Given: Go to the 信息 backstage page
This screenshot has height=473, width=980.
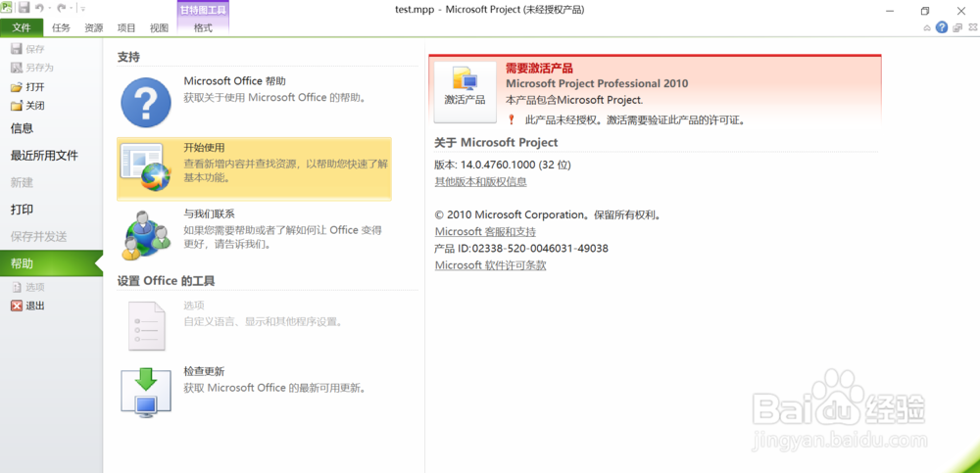Looking at the screenshot, I should tap(22, 128).
